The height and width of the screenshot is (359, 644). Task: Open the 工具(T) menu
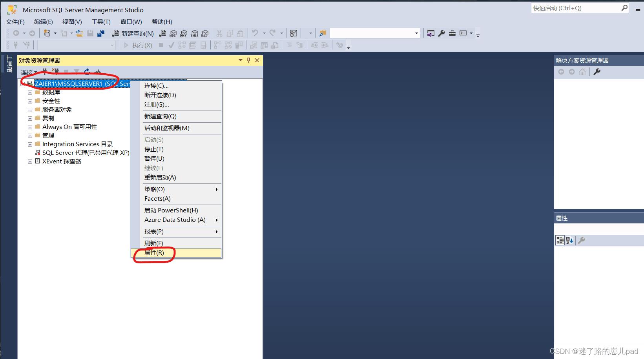pos(101,22)
